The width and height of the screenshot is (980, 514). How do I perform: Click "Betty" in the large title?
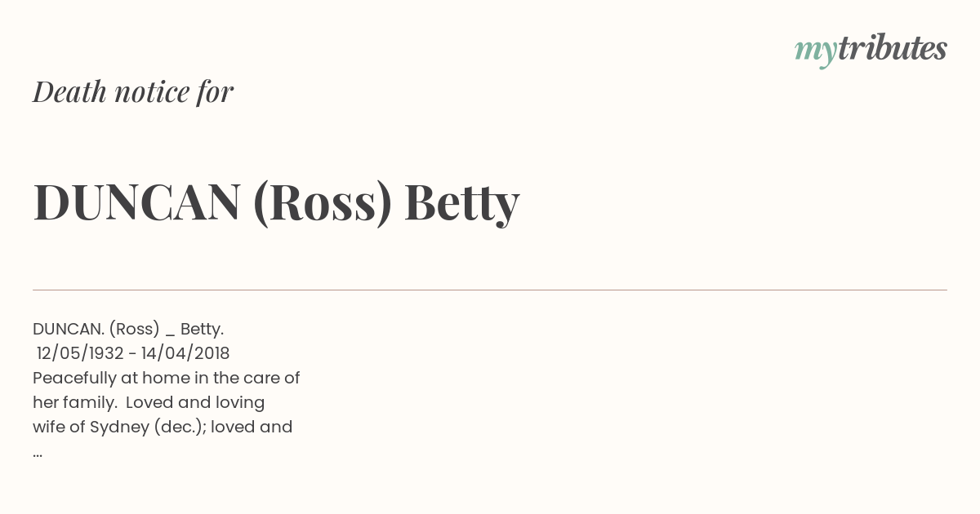(x=462, y=204)
